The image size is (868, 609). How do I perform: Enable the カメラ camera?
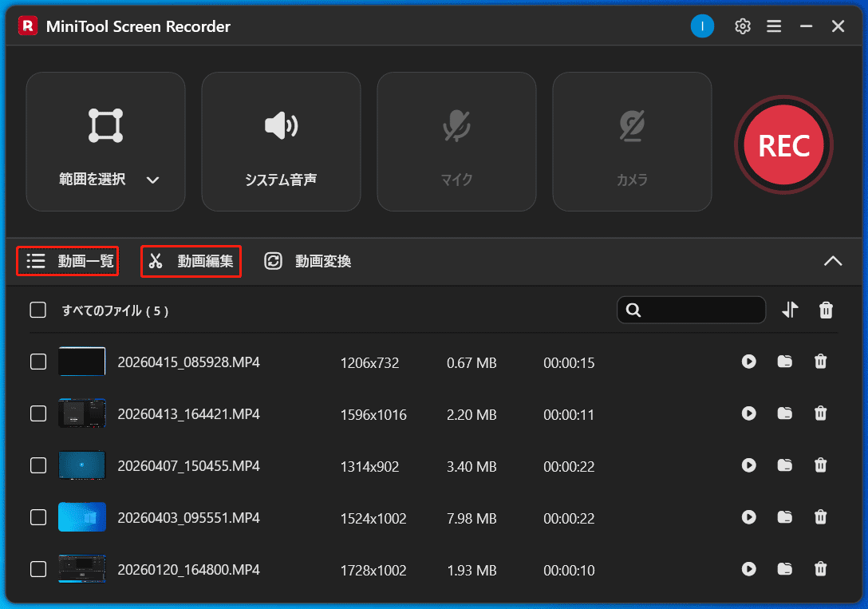[632, 142]
